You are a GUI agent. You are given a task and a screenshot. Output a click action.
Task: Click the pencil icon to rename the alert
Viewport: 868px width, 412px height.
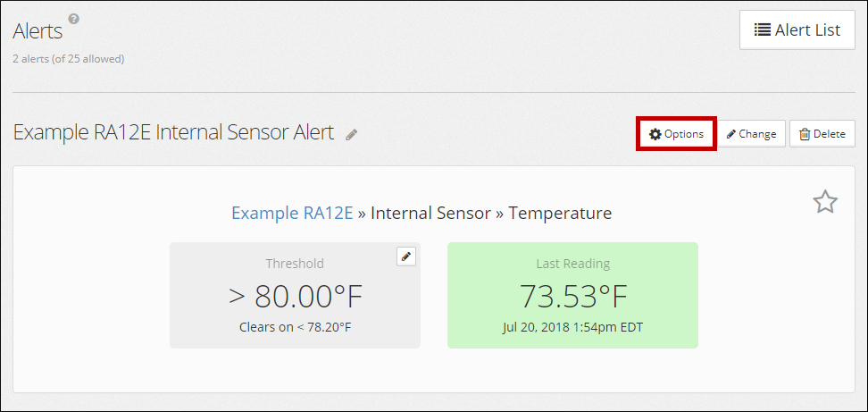(x=352, y=134)
